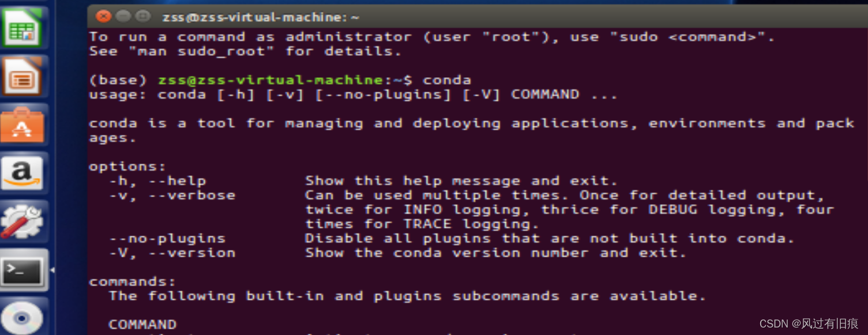Maximize the terminal window
The image size is (868, 335).
click(142, 16)
